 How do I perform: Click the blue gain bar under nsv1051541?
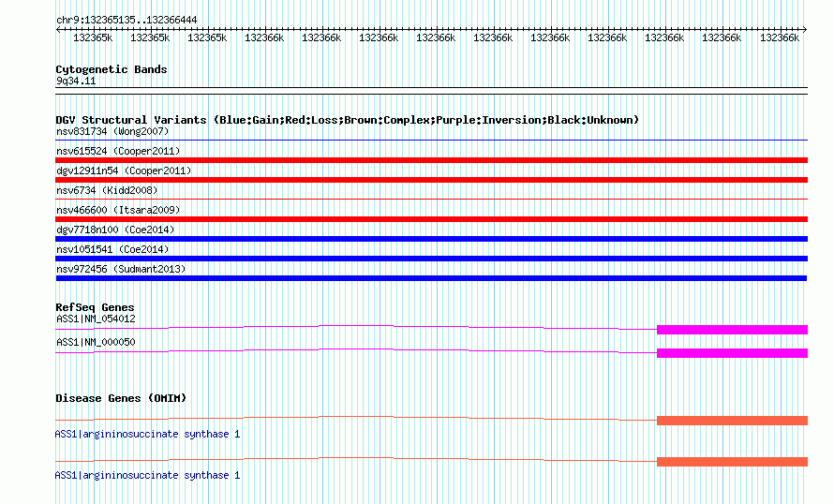point(431,259)
